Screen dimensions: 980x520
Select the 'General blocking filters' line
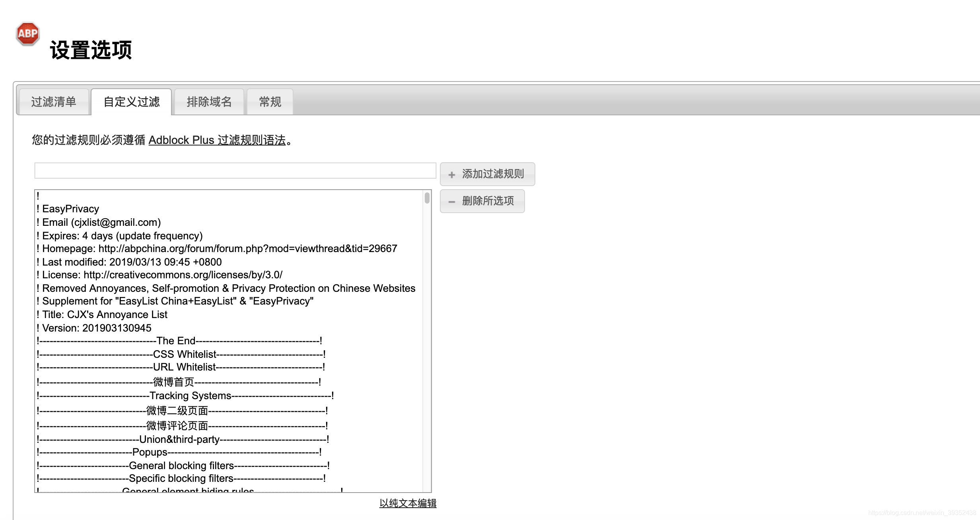pos(229,466)
